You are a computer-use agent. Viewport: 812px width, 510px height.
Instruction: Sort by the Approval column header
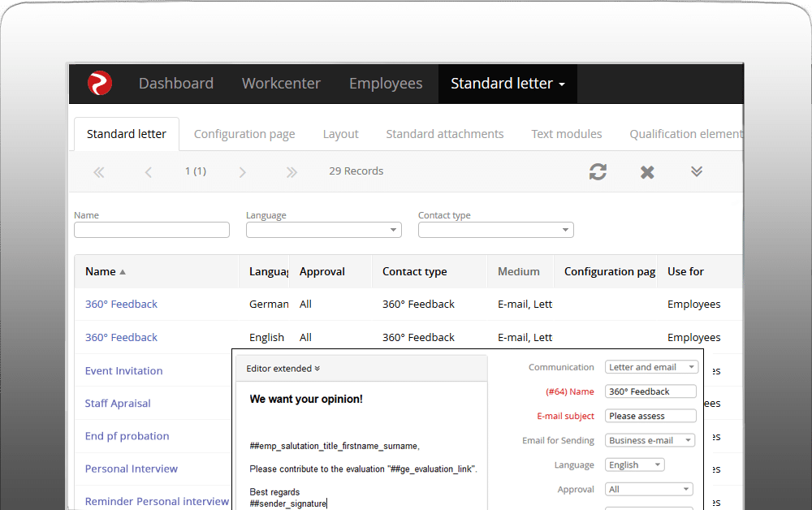coord(322,272)
